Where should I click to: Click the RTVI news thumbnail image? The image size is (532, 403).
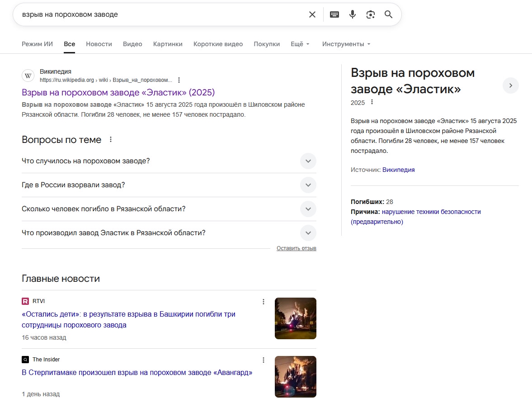coord(296,318)
